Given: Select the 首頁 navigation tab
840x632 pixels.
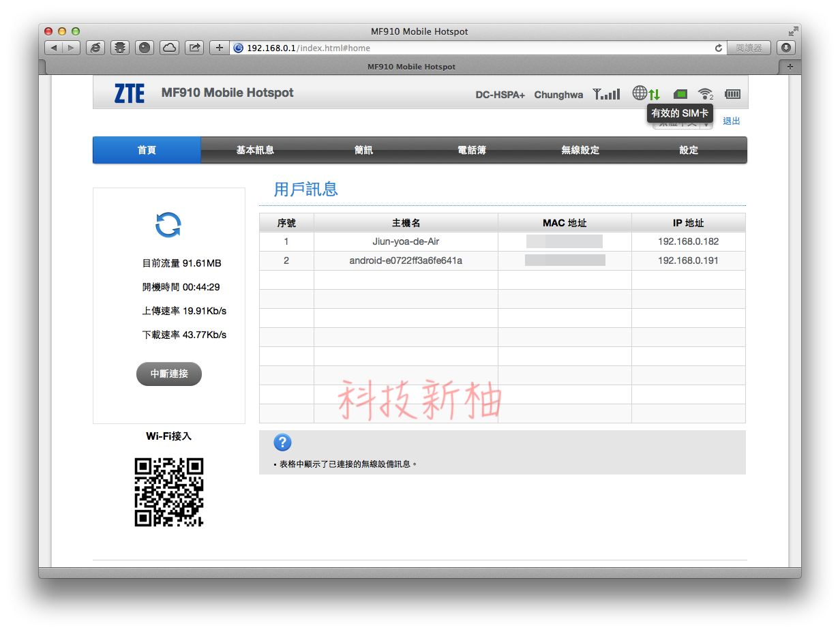Looking at the screenshot, I should click(x=147, y=150).
